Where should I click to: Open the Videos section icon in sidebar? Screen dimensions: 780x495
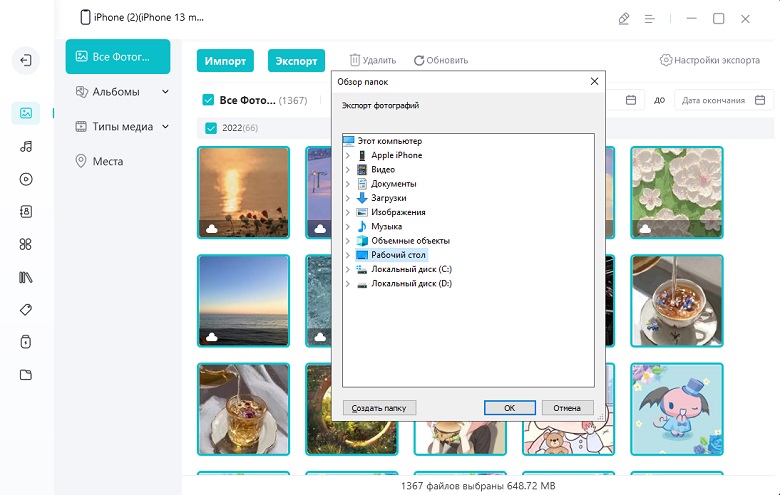click(x=26, y=179)
